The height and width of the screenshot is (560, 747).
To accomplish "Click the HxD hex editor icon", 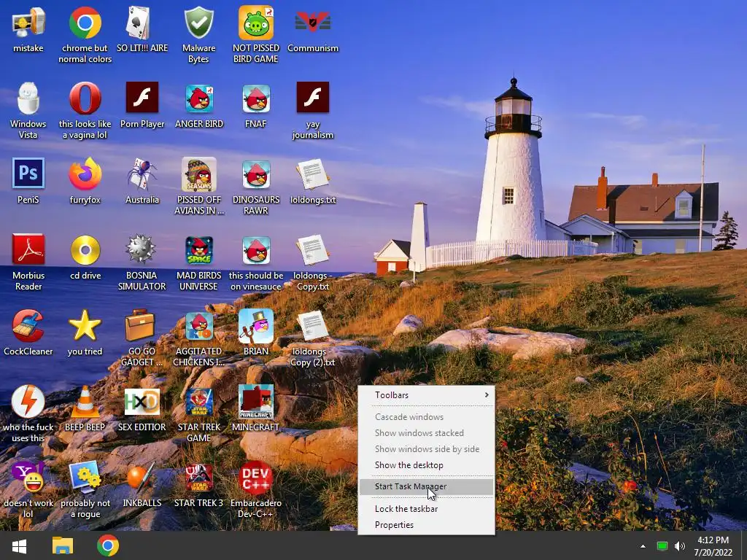I will pos(142,402).
